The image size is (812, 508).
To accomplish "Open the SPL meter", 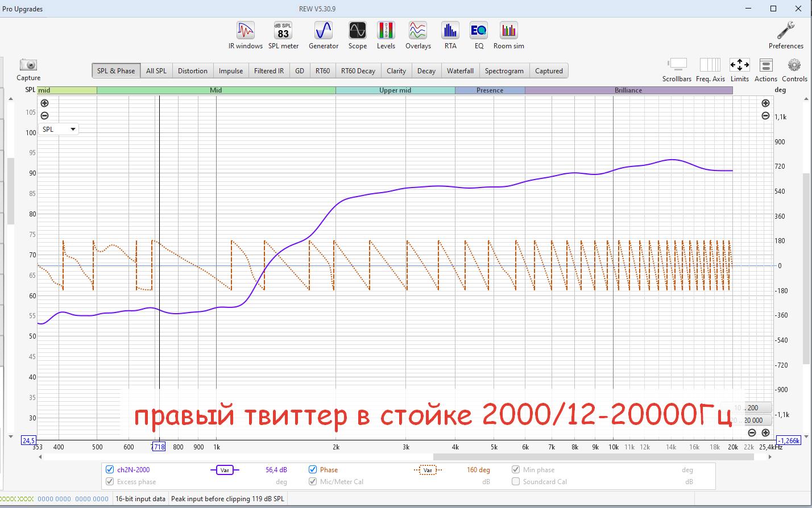I will tap(283, 35).
